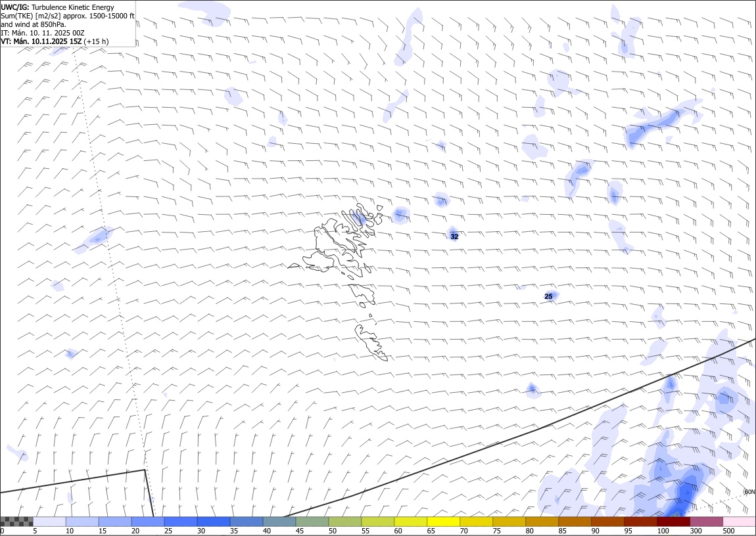Select the green 45–50 legend swatch
Image resolution: width=756 pixels, height=536 pixels.
pyautogui.click(x=312, y=522)
